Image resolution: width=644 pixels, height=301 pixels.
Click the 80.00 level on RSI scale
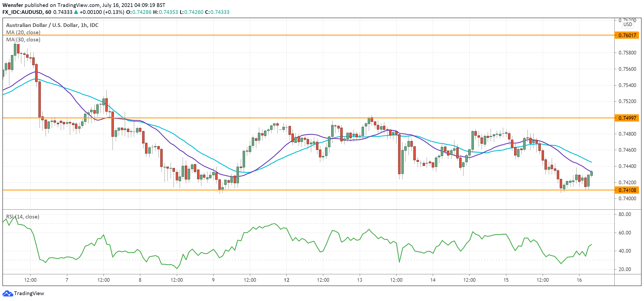pyautogui.click(x=625, y=214)
